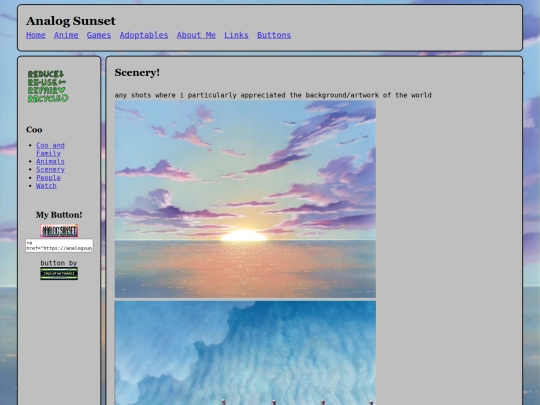Click the 'any shots where i particularly appreciated' description
This screenshot has height=405, width=540.
pos(273,95)
